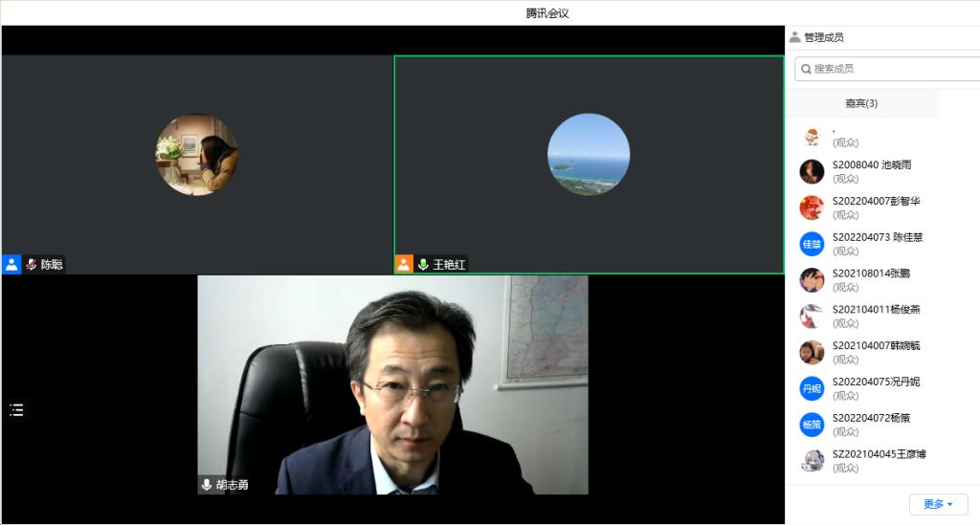Select member S2008040 池晓雨 in the list
980x525 pixels.
click(x=871, y=164)
